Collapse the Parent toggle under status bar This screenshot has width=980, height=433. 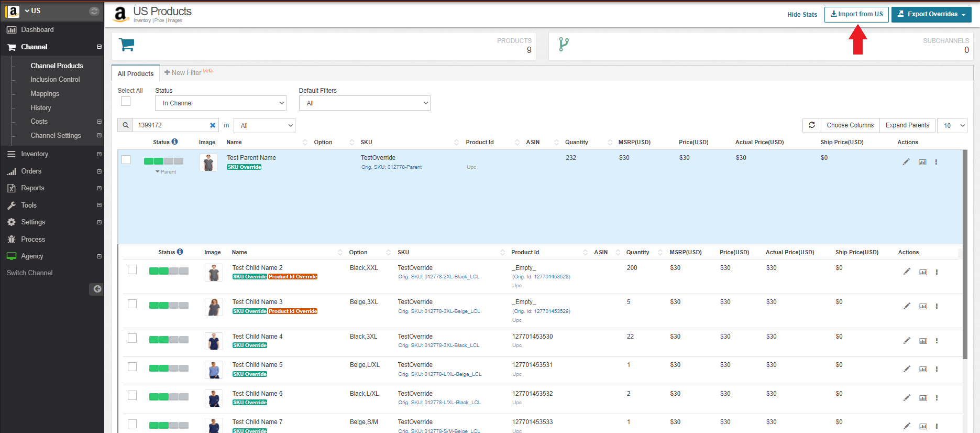tap(166, 172)
